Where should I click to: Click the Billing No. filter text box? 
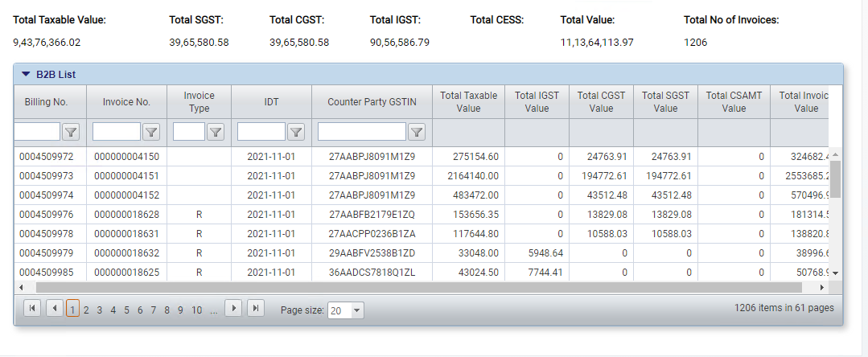[37, 132]
